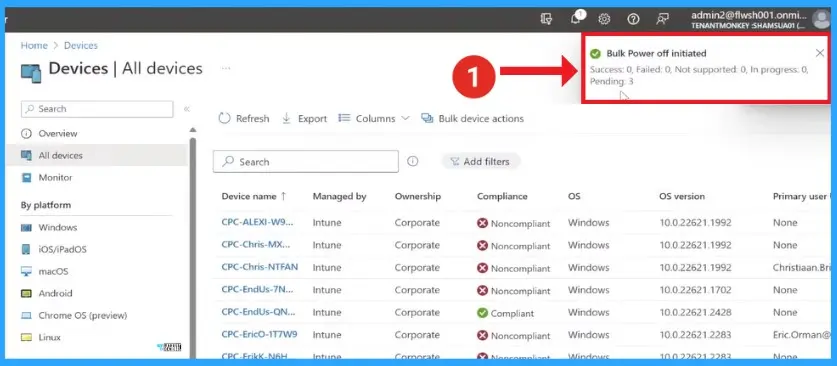Image resolution: width=837 pixels, height=366 pixels.
Task: Sort by the Device name column
Action: [x=254, y=196]
